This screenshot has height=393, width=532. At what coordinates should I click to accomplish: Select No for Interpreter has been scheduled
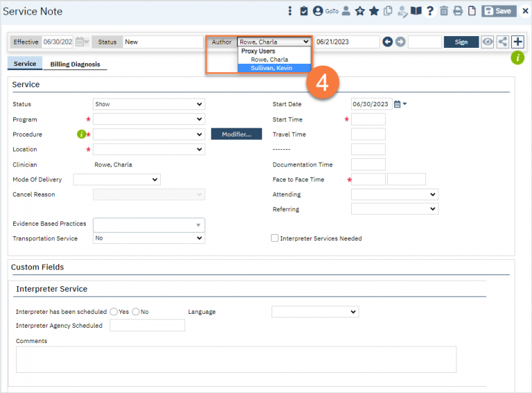pyautogui.click(x=136, y=312)
